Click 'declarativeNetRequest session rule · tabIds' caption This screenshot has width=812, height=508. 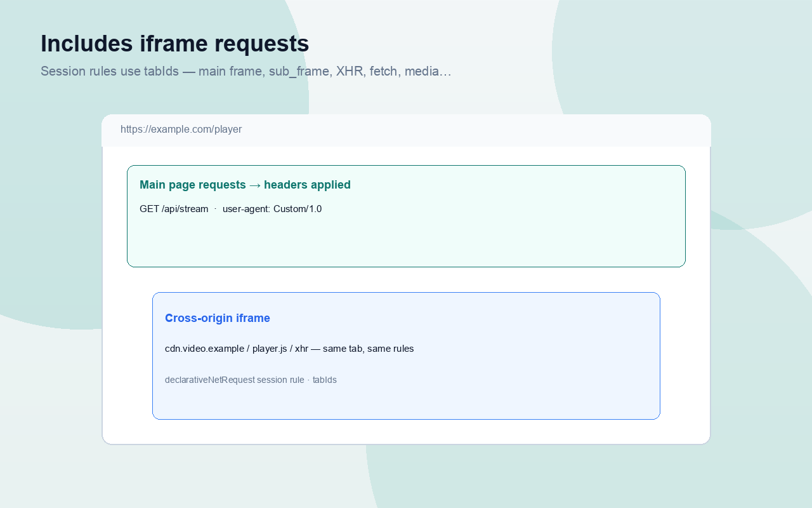251,380
